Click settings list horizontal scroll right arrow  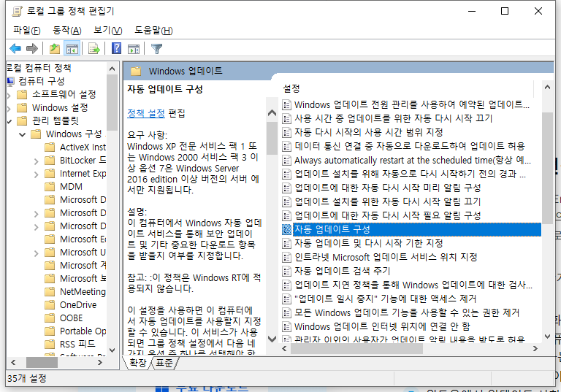tap(535, 348)
